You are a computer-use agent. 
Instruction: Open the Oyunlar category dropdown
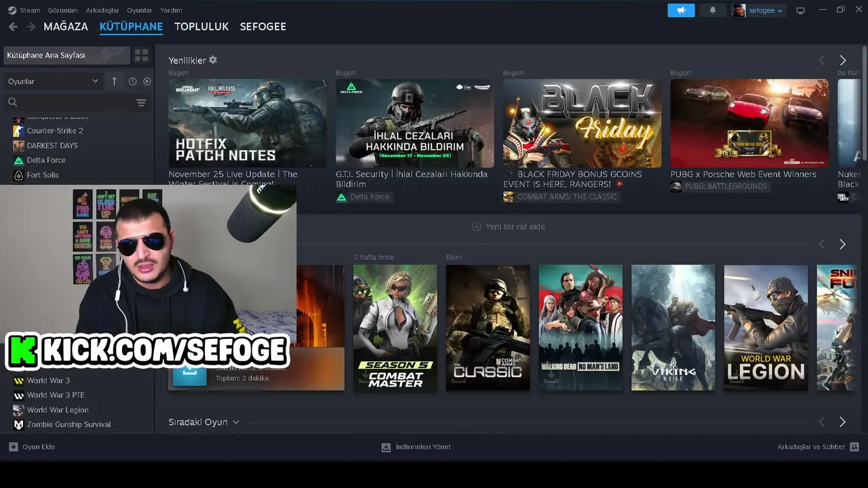click(53, 81)
